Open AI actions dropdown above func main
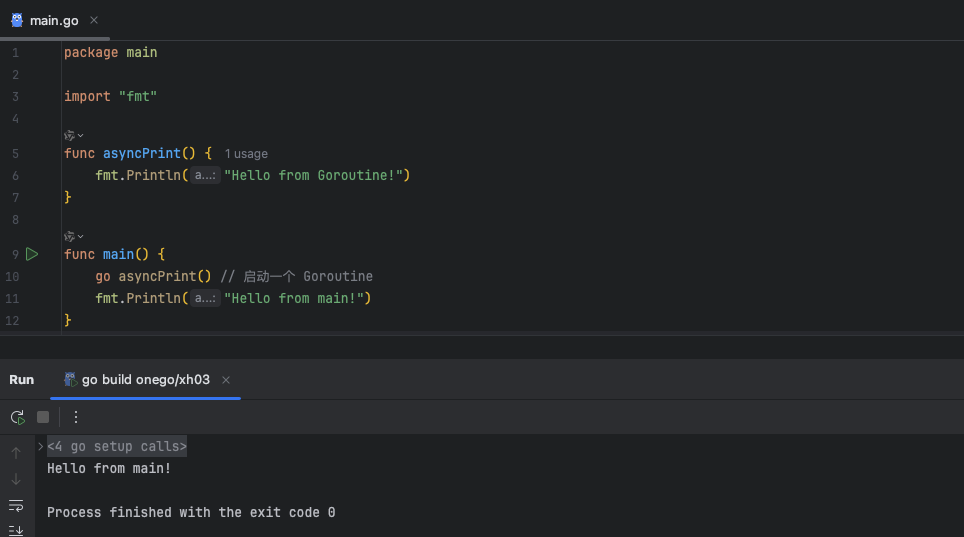Screen dimensions: 964x537 (74, 237)
